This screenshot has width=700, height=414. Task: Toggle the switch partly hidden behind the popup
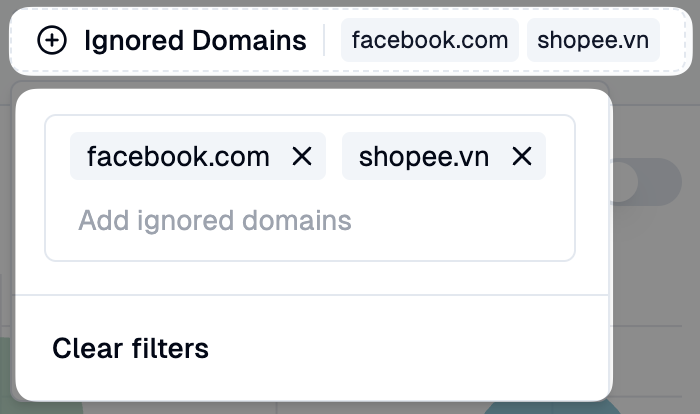pos(645,184)
